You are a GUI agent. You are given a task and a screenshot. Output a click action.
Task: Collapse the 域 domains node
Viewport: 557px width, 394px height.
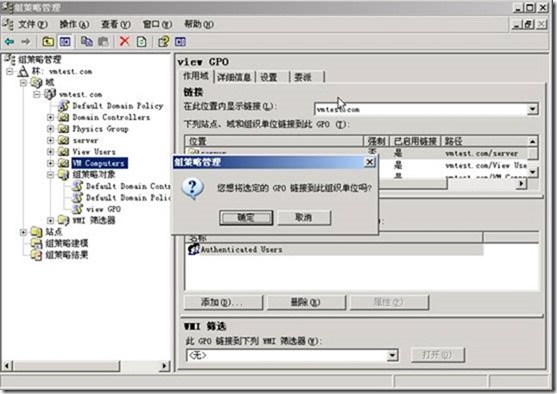pyautogui.click(x=23, y=83)
